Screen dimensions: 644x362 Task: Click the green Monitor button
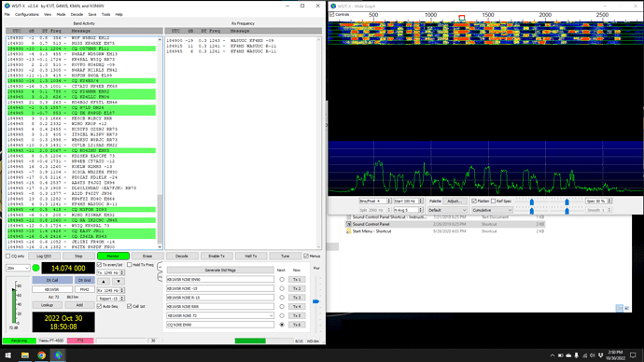(x=113, y=257)
